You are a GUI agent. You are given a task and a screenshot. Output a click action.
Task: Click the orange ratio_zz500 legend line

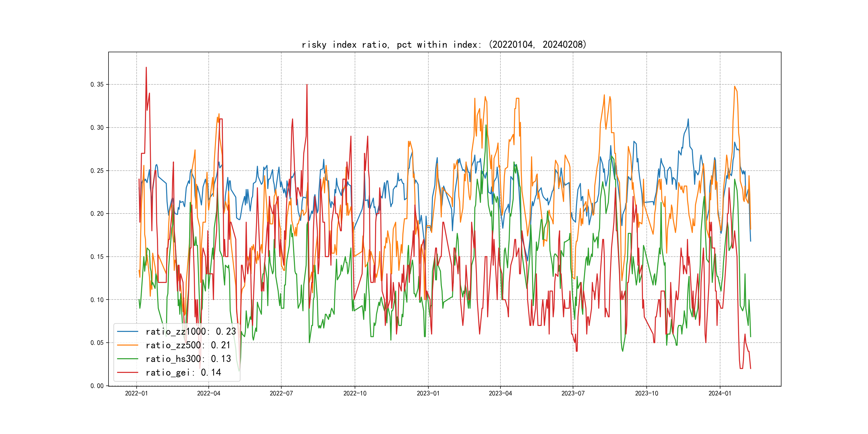[127, 345]
